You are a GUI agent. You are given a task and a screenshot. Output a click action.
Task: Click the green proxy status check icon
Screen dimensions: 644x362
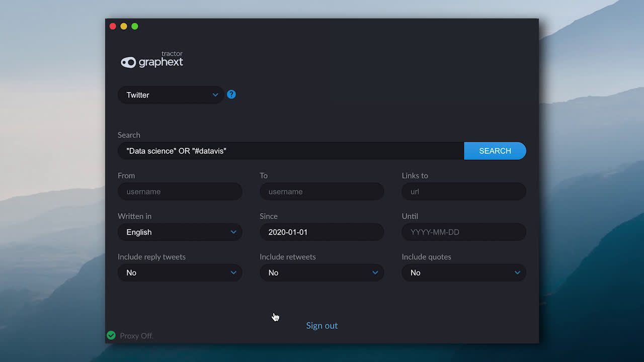point(111,335)
